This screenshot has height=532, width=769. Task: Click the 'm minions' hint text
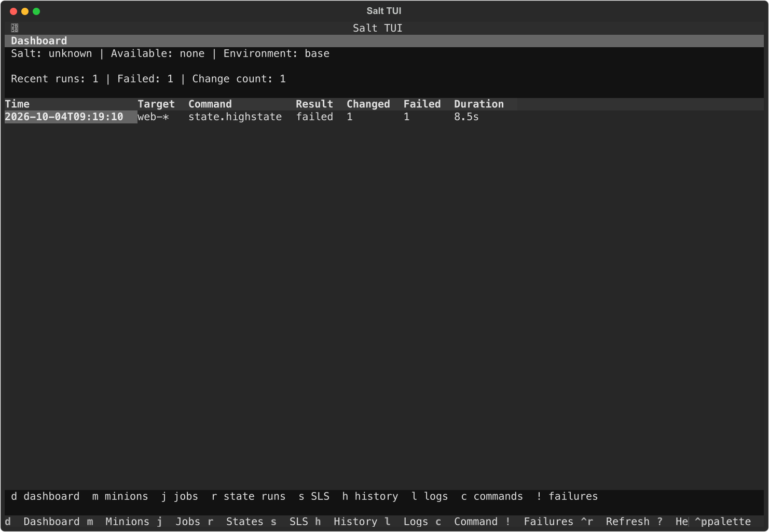(120, 497)
